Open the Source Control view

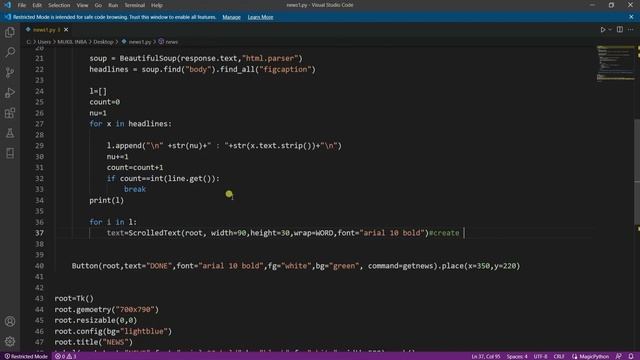click(10, 73)
